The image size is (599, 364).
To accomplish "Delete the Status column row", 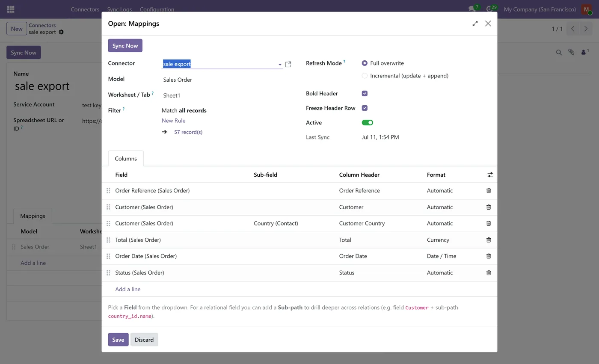I will 489,272.
